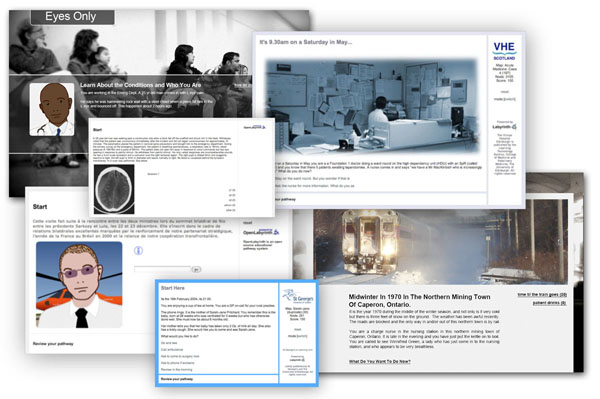The image size is (600, 399).
Task: Click 'Review your pathway' under pilot avatar
Action: [53, 344]
